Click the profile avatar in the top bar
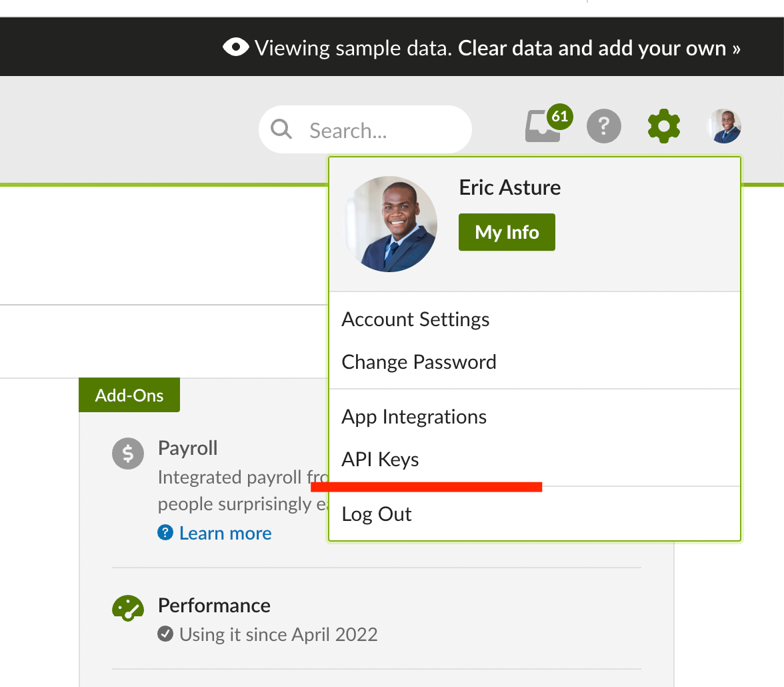 [x=724, y=126]
